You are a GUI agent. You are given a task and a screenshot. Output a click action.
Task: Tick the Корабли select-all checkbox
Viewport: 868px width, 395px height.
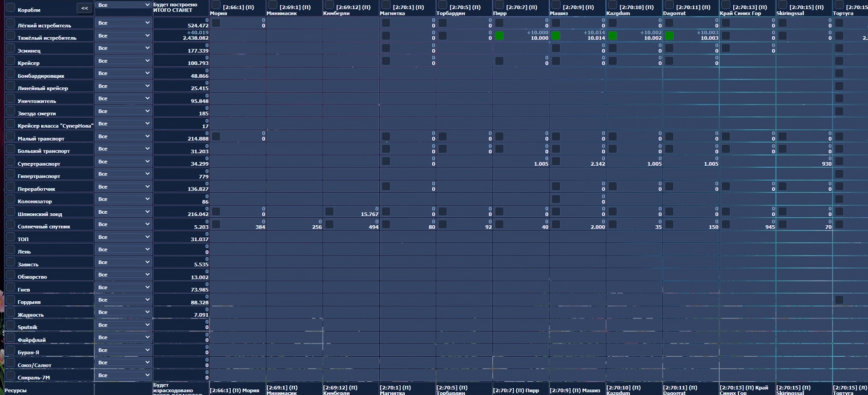(x=10, y=8)
